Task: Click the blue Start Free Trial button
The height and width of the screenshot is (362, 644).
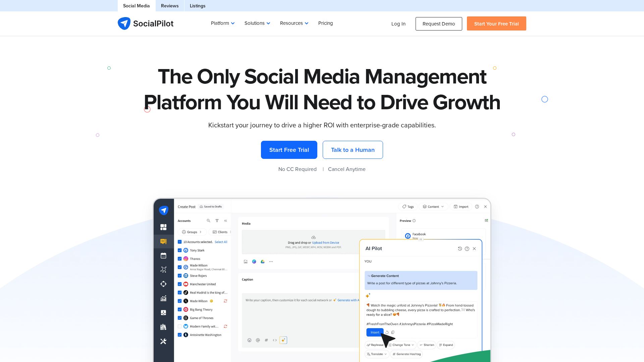Action: pyautogui.click(x=289, y=150)
